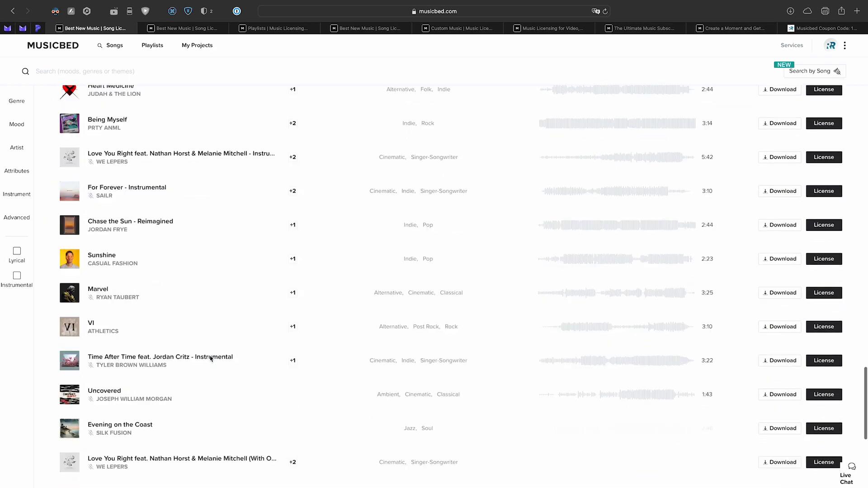Click the user profile avatar icon
Screen dimensions: 868x488
pos(830,45)
